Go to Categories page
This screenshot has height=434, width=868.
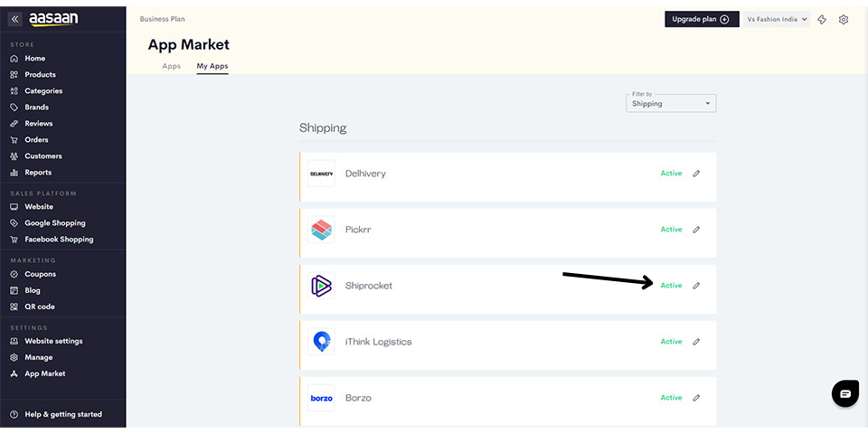pos(43,91)
